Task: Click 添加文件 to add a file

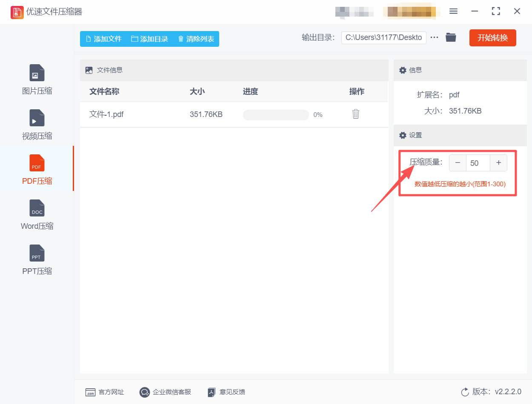Action: click(103, 38)
